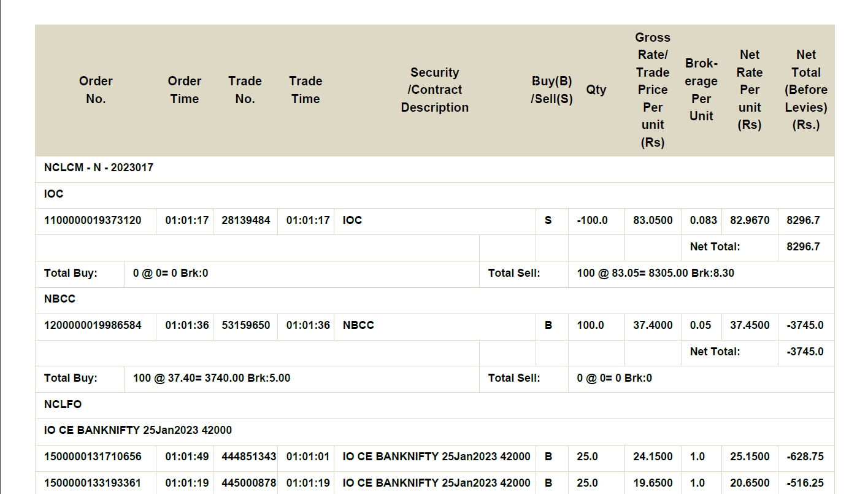Select order number 1200000019986584
The width and height of the screenshot is (868, 494).
pyautogui.click(x=93, y=325)
